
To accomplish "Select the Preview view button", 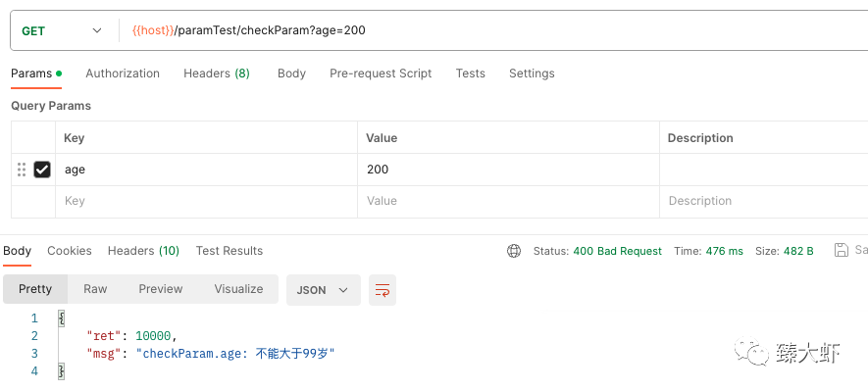I will [161, 289].
